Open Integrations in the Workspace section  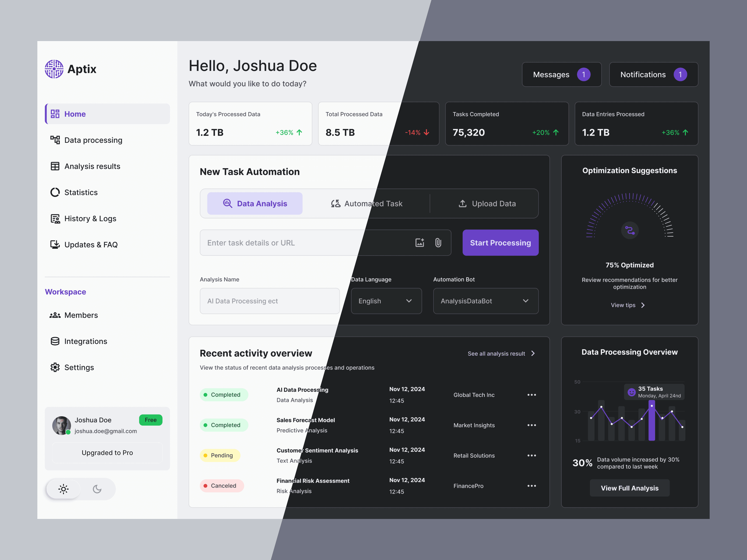coord(85,341)
